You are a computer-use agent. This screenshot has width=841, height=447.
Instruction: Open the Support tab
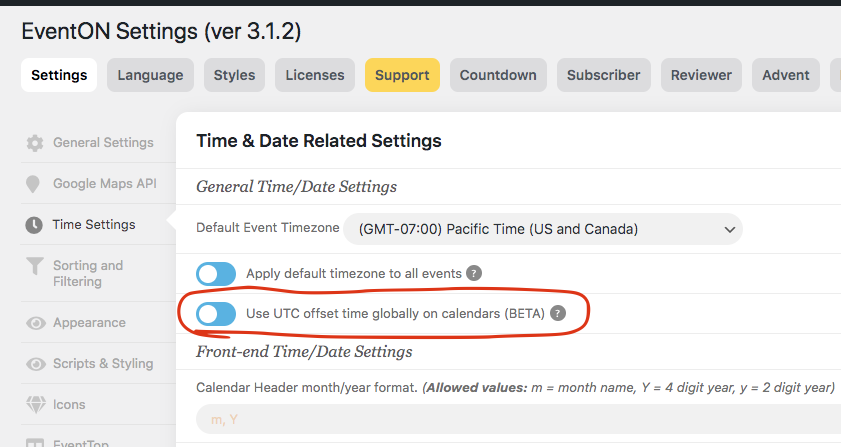(402, 75)
